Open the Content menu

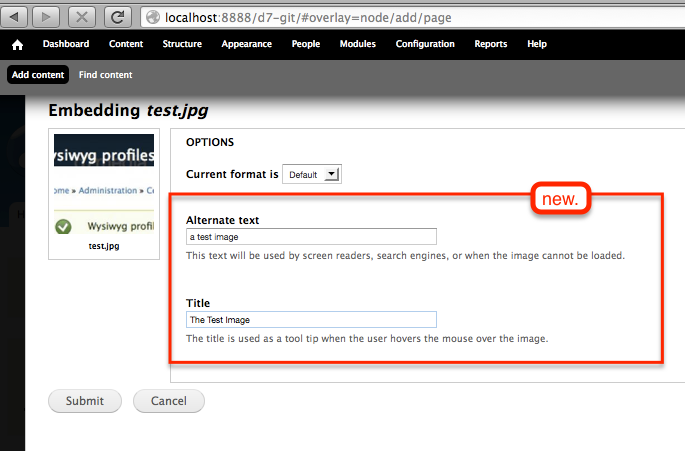126,44
